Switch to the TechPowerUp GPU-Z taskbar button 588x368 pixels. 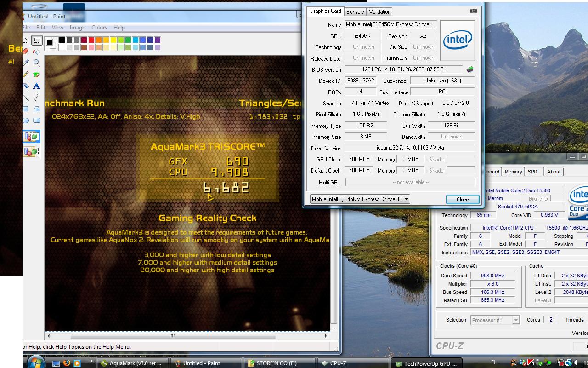[427, 363]
